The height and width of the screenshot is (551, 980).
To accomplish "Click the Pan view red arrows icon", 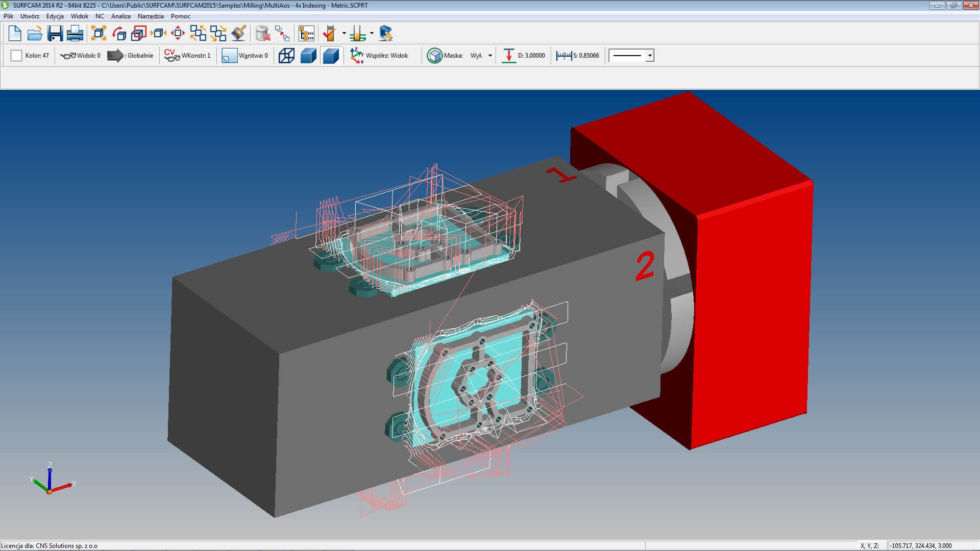I will (x=178, y=34).
